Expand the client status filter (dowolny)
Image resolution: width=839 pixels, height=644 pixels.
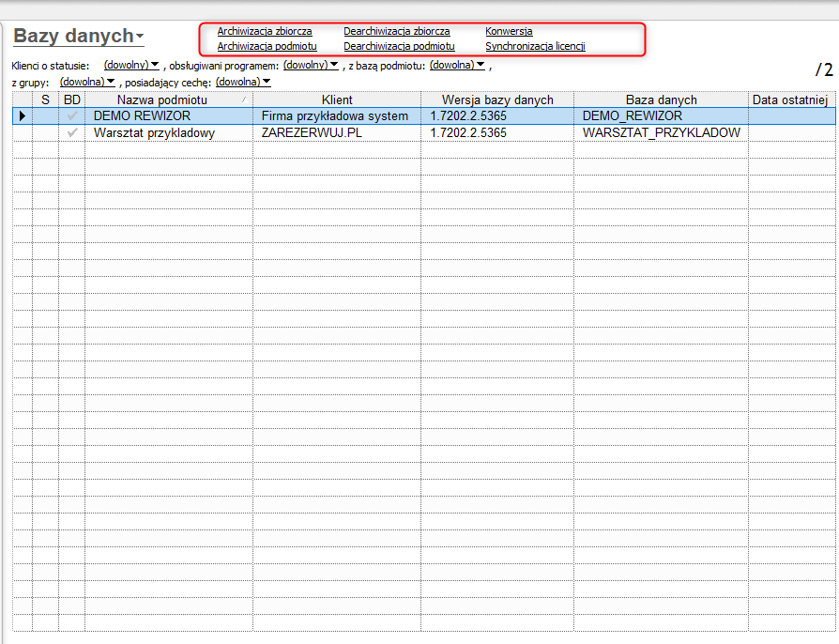[x=131, y=66]
